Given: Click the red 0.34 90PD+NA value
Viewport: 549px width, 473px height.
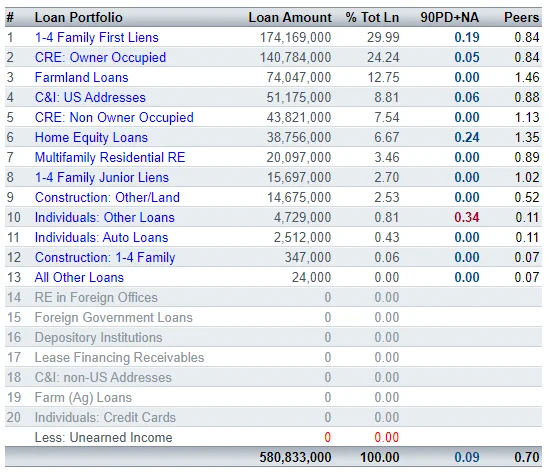Looking at the screenshot, I should point(467,217).
